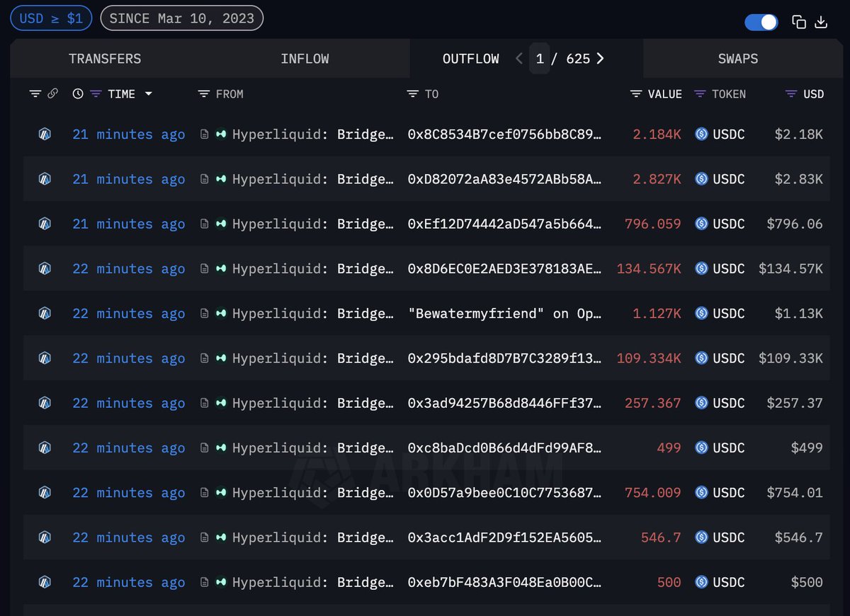Image resolution: width=850 pixels, height=616 pixels.
Task: Click the download/export icon
Action: pos(821,22)
